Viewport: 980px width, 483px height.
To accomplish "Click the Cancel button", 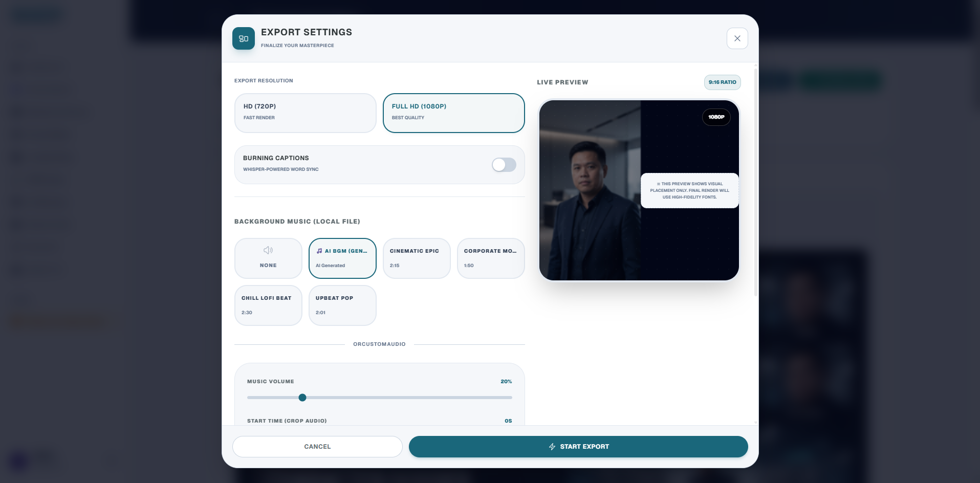I will pyautogui.click(x=317, y=447).
